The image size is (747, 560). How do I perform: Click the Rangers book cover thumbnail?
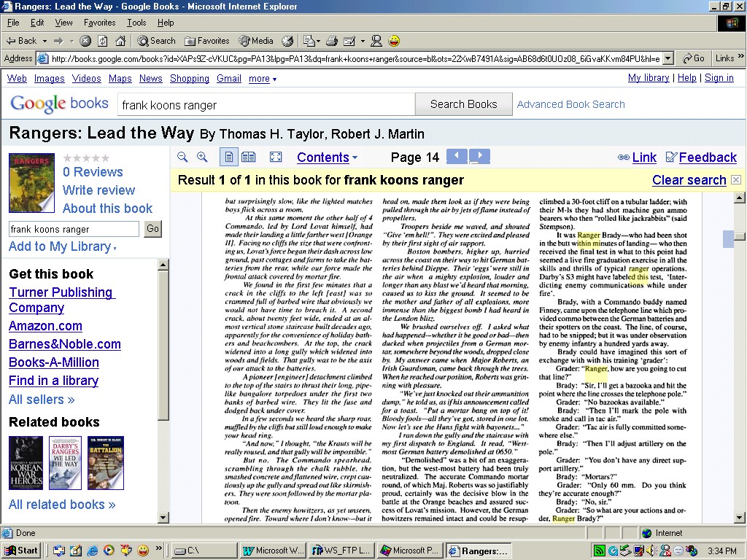click(31, 183)
